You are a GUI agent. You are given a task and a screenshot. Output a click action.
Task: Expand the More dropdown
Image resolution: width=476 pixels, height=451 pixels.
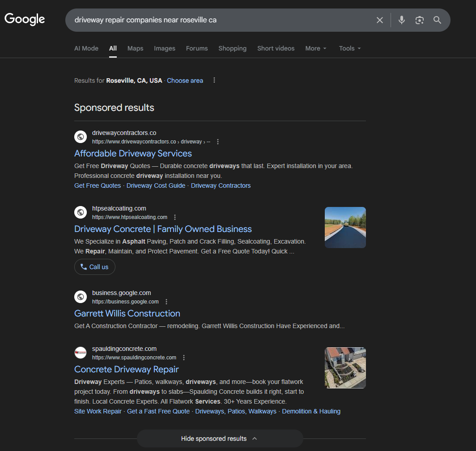pyautogui.click(x=316, y=48)
